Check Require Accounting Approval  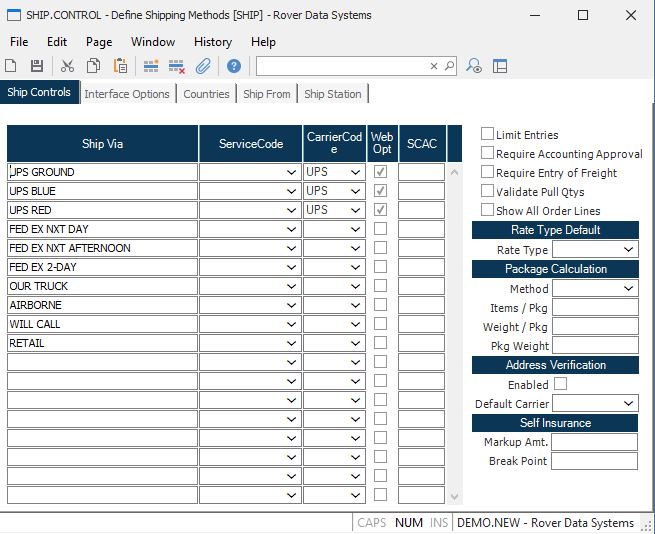(x=487, y=153)
